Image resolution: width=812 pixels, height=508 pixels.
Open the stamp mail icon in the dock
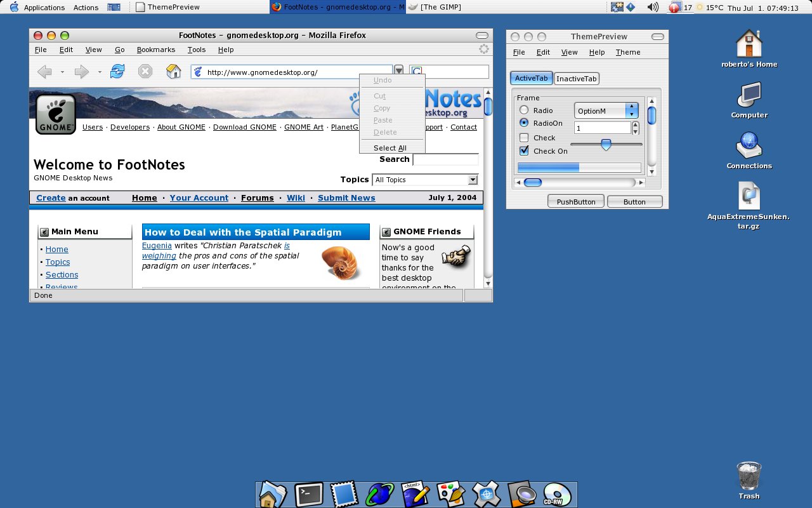[x=344, y=495]
